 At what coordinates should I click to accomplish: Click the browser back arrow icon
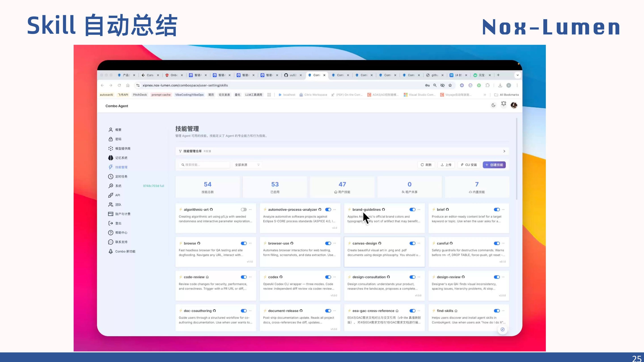tap(102, 85)
